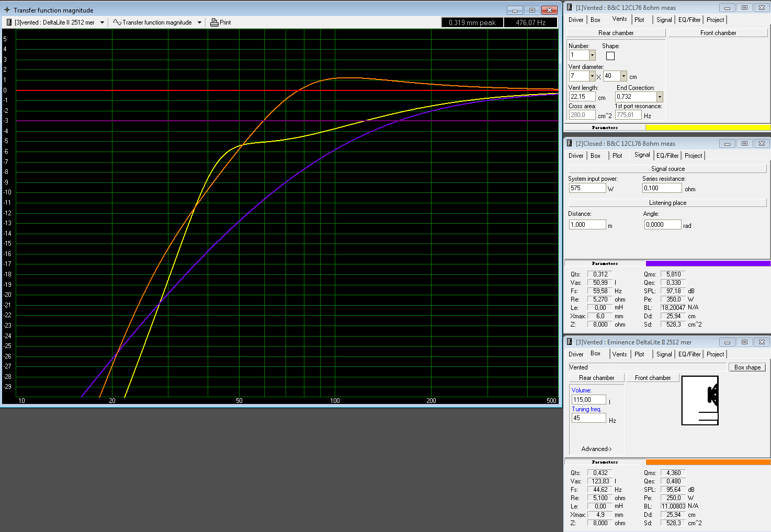Click the Advanced-> link in Box tab

pyautogui.click(x=596, y=449)
